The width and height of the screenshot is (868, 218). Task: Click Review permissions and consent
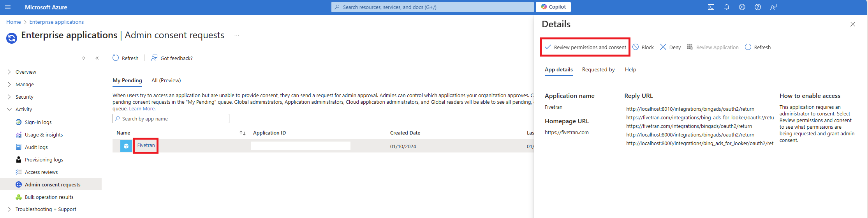tap(585, 47)
